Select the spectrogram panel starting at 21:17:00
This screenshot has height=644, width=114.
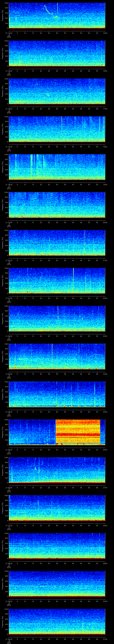click(57, 129)
